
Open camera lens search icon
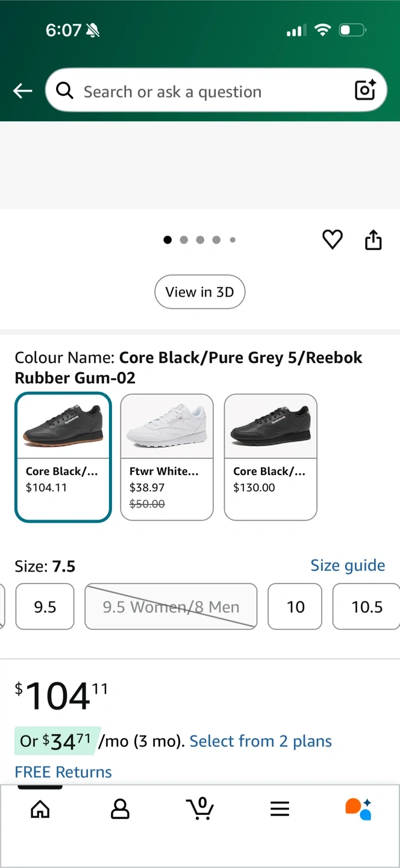365,90
